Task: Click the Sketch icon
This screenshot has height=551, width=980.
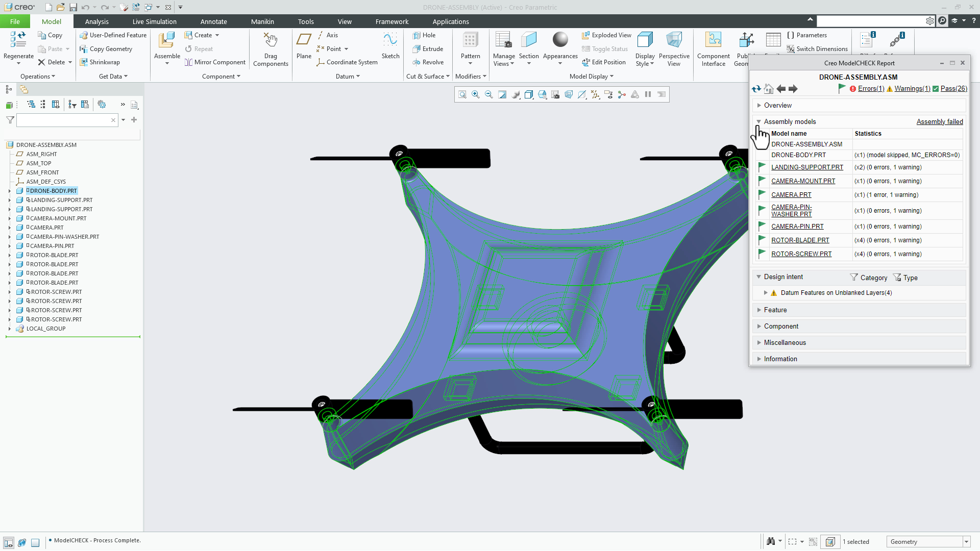Action: click(390, 40)
